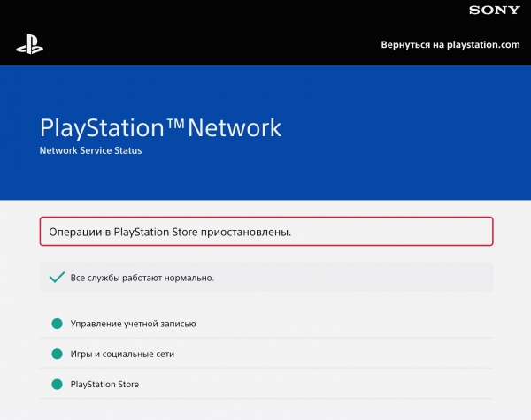Screen dimensions: 531x420
Task: Click green status dot for Игры и социальные сети
Action: [x=57, y=354]
